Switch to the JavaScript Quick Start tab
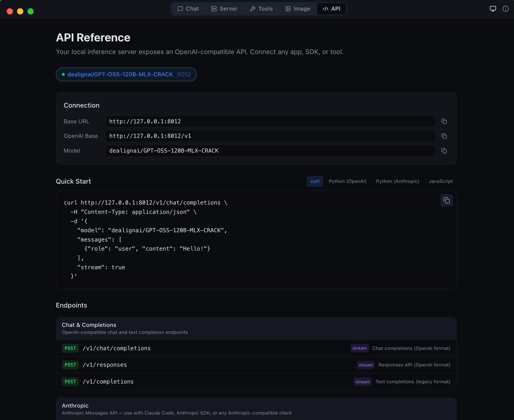Screen dimensions: 514x420 [x=441, y=181]
